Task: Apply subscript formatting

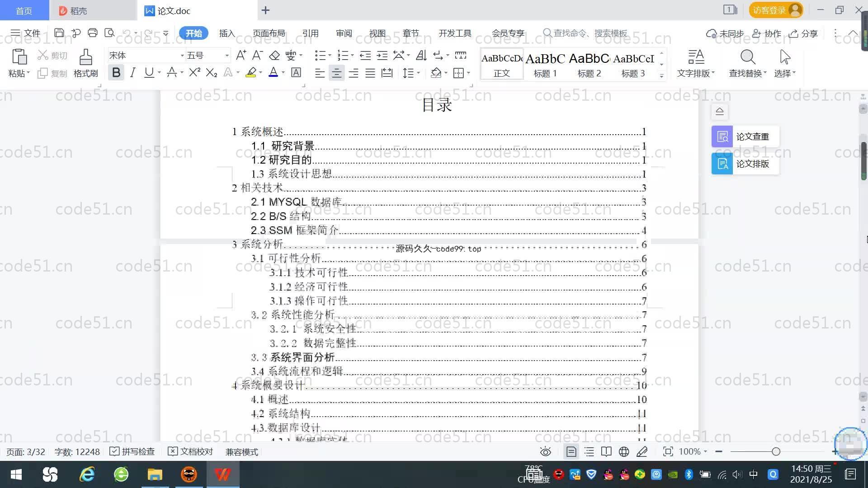Action: [x=212, y=72]
